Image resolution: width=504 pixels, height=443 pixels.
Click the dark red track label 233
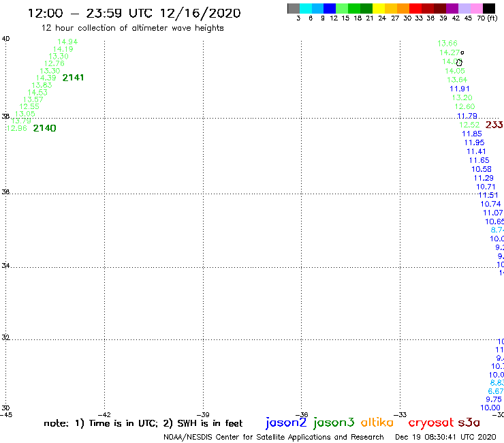[x=494, y=125]
